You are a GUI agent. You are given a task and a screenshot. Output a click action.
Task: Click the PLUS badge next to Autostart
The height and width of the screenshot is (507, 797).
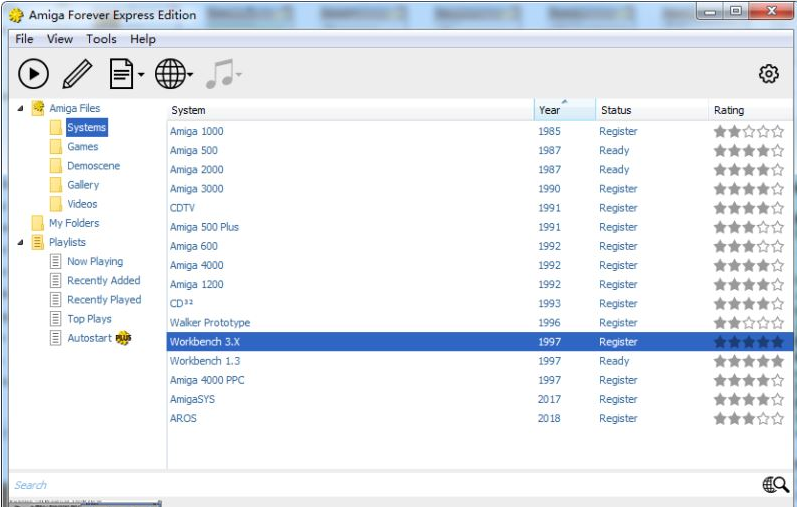pos(123,338)
